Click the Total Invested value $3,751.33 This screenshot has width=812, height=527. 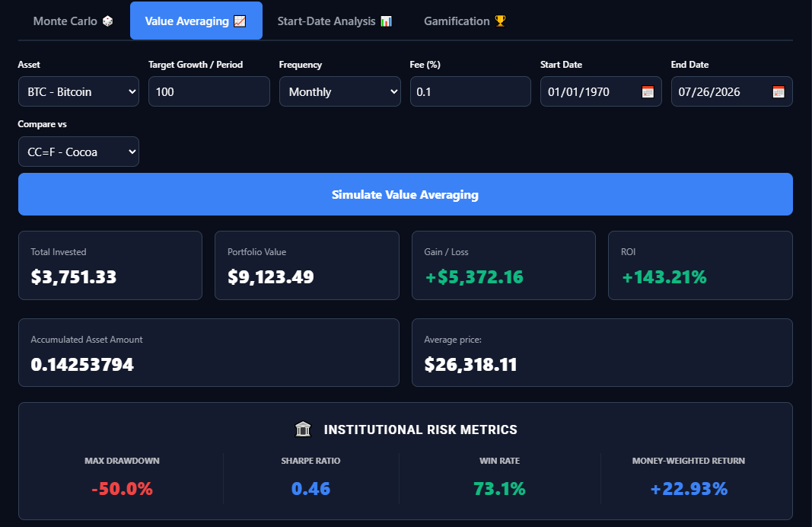pos(74,276)
